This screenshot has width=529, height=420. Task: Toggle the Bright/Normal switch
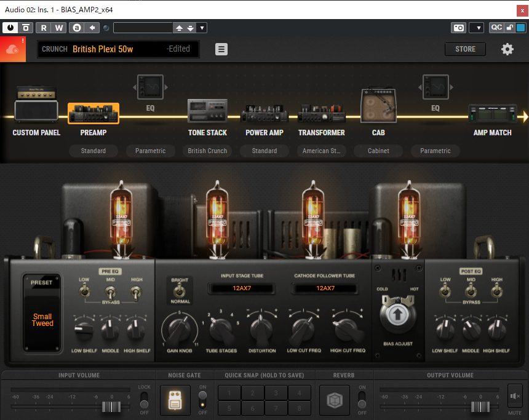pos(180,290)
